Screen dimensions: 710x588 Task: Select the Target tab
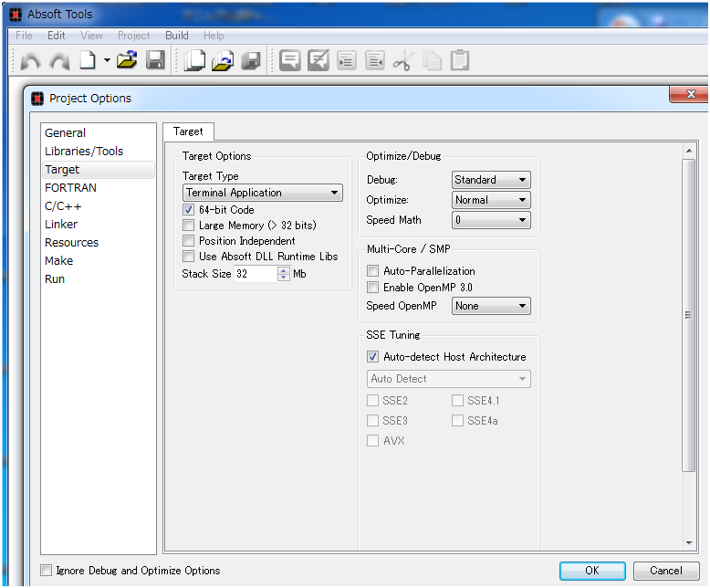click(x=188, y=131)
